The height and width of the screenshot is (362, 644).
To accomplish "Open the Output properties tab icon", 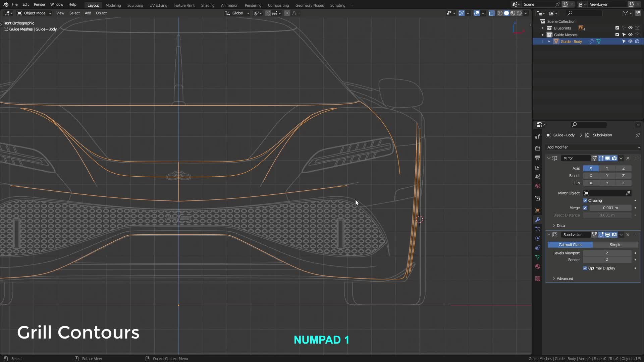I will coord(538,158).
